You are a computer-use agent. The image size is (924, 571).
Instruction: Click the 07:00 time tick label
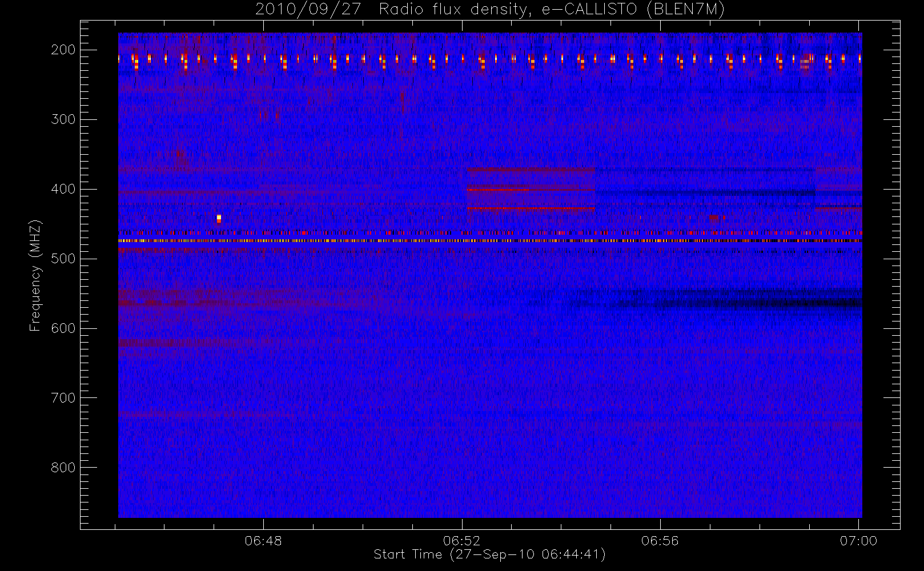coord(858,541)
